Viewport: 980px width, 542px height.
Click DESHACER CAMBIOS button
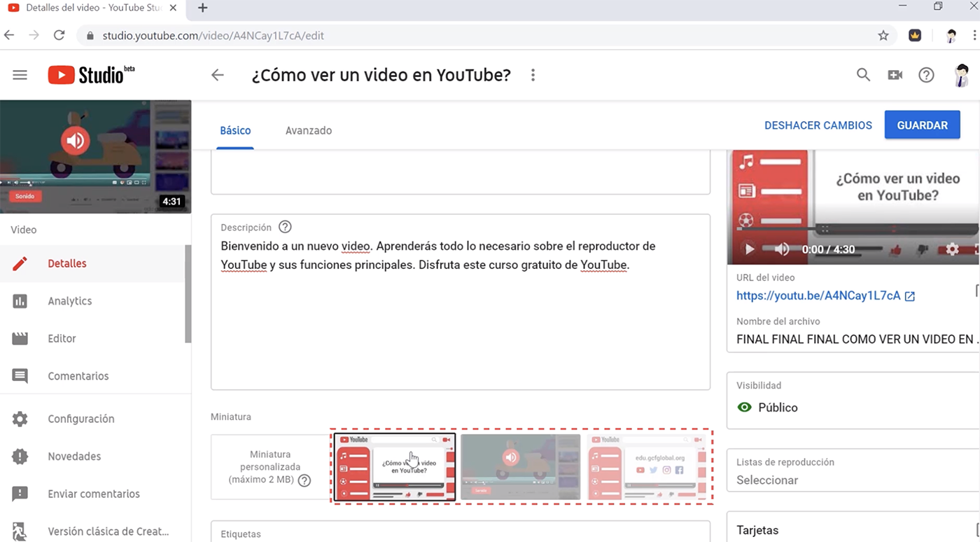coord(818,125)
